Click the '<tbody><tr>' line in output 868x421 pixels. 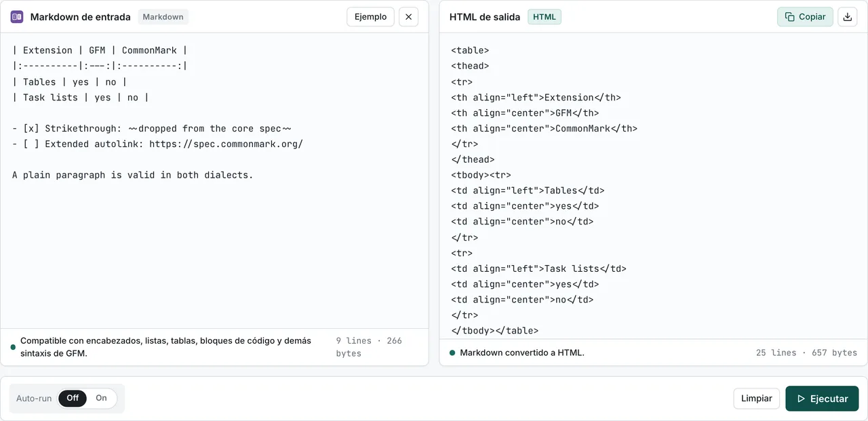point(481,175)
